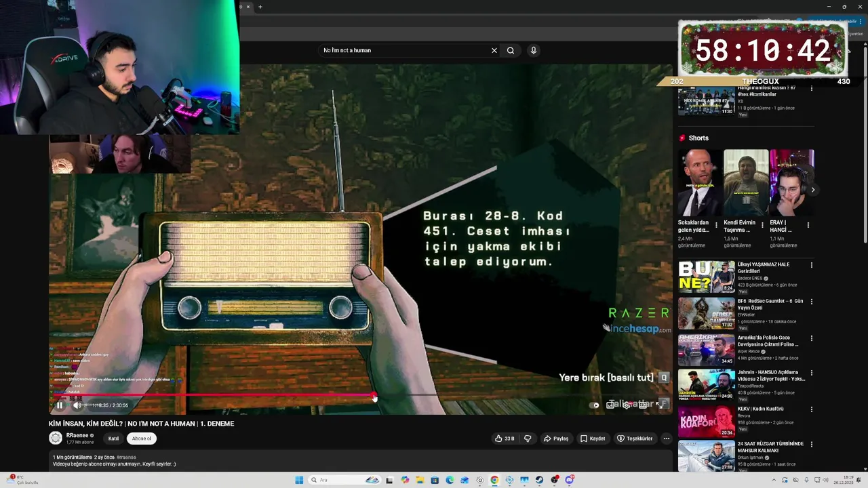Open Task View on taskbar
Image resolution: width=868 pixels, height=488 pixels.
click(x=390, y=480)
